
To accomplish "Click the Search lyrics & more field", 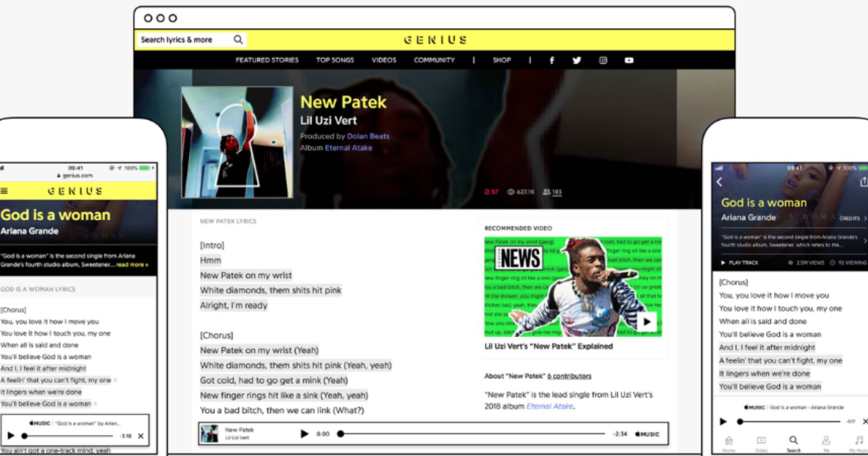I will [192, 40].
